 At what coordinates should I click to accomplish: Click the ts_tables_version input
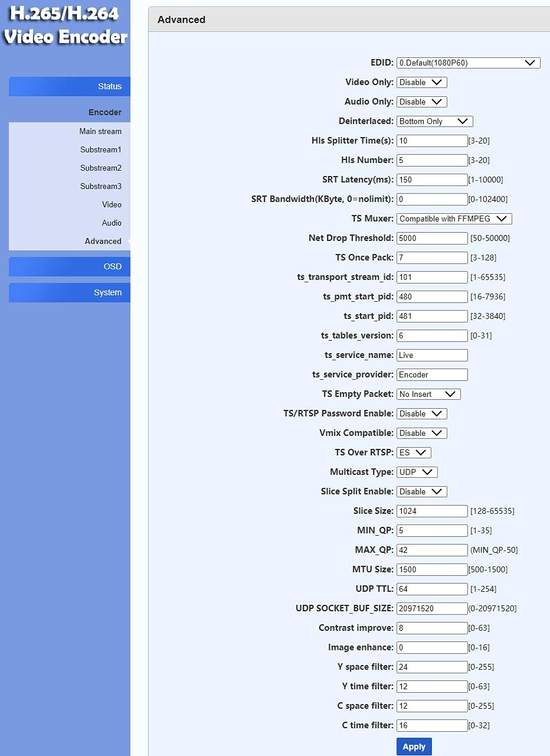[432, 335]
